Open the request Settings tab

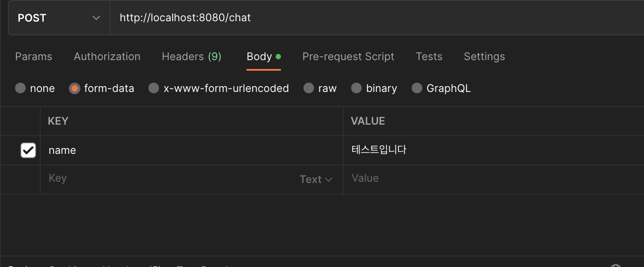coord(484,57)
